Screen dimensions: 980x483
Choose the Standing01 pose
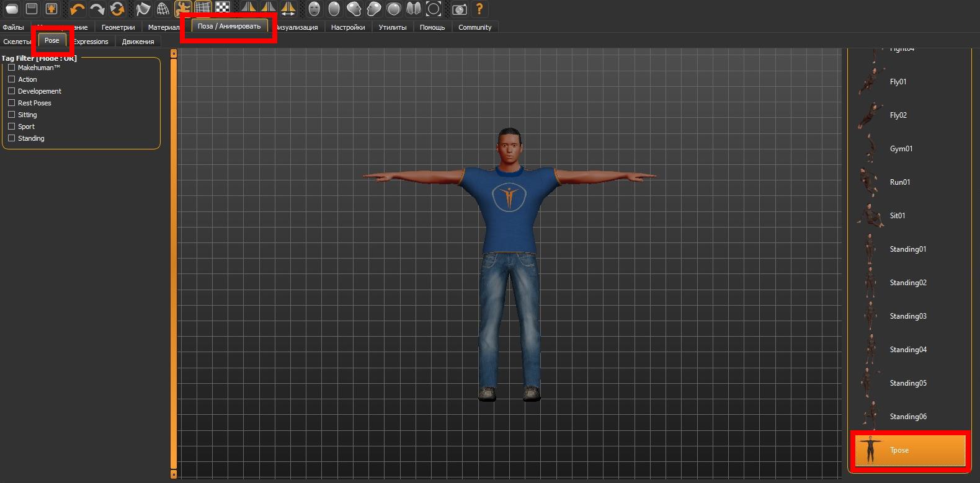(x=909, y=249)
